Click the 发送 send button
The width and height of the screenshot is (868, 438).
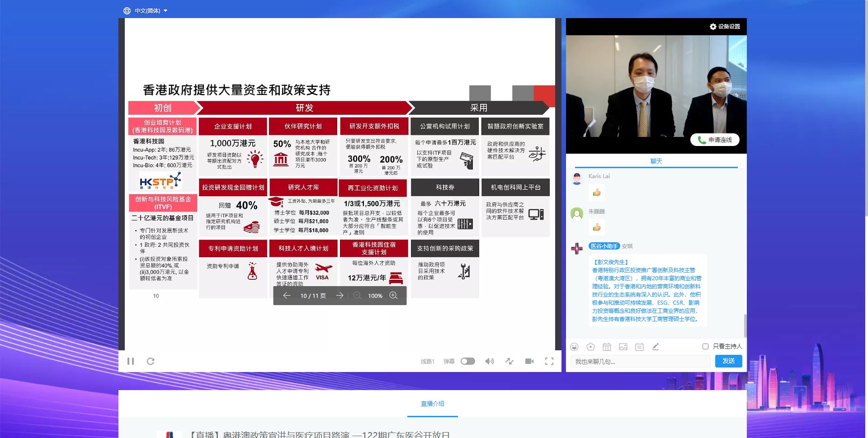[728, 361]
